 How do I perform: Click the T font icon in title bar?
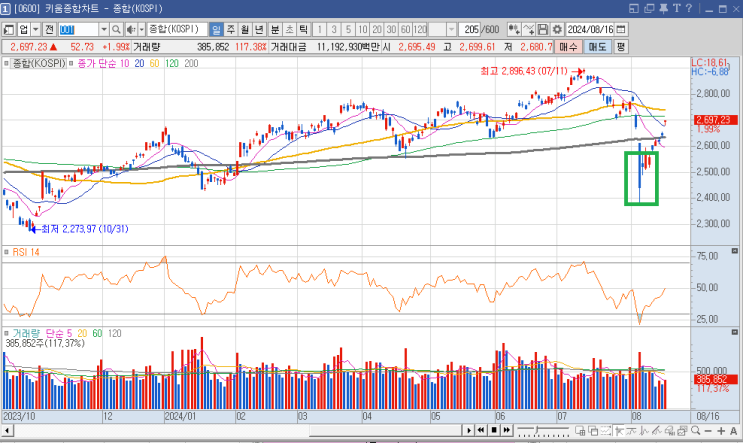[676, 9]
